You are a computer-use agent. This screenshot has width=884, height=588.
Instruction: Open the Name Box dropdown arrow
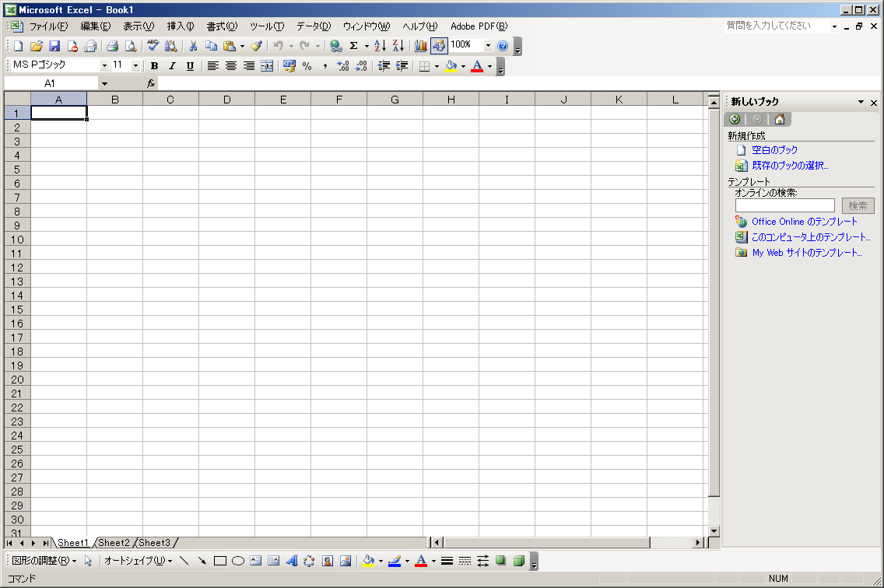(104, 83)
